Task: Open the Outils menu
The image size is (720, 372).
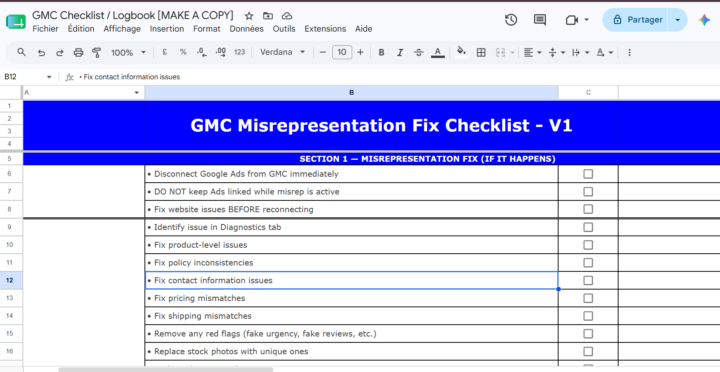Action: pos(284,29)
